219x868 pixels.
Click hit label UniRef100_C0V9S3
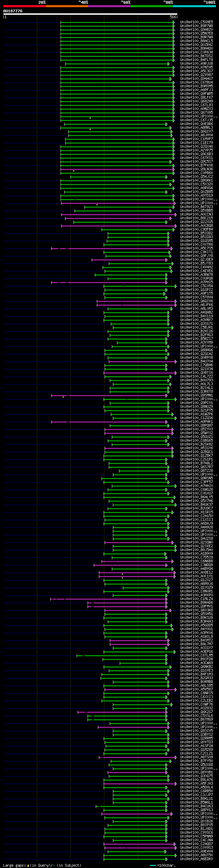coord(196,847)
